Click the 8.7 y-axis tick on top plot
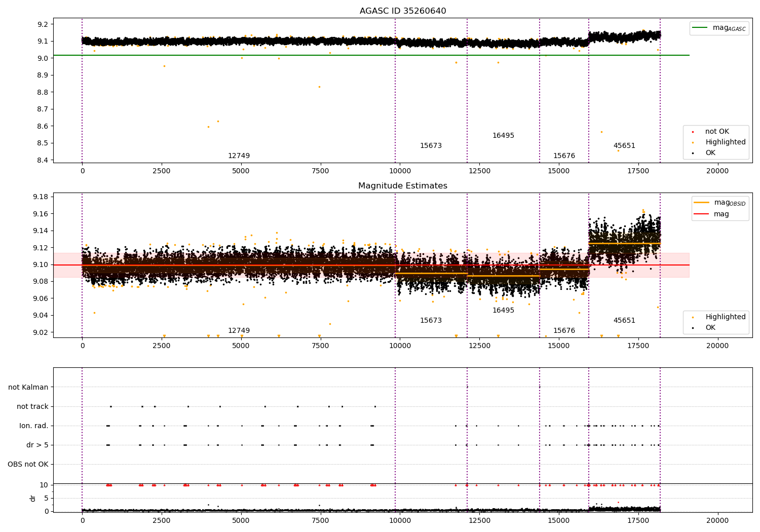Viewport: 760px width, 532px height. pos(43,109)
